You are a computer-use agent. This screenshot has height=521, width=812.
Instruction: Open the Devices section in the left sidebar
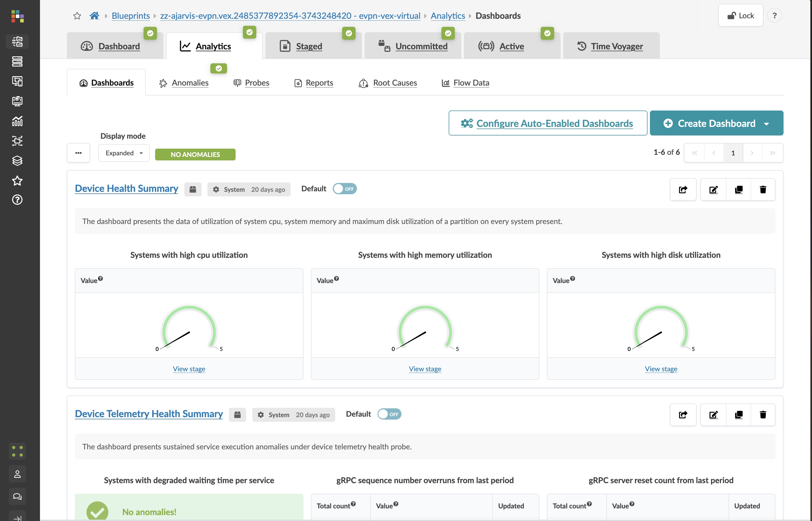[x=17, y=62]
